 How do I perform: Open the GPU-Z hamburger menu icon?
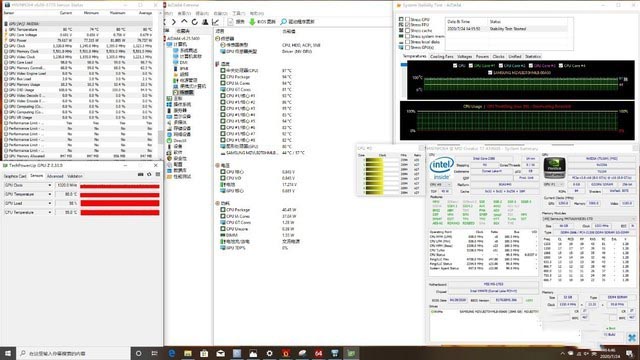point(158,174)
